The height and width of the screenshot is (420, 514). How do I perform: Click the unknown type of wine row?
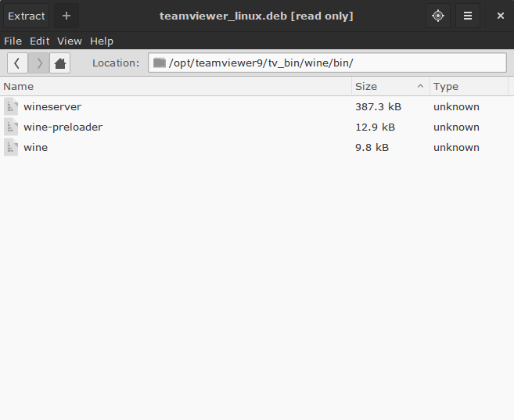(x=456, y=147)
